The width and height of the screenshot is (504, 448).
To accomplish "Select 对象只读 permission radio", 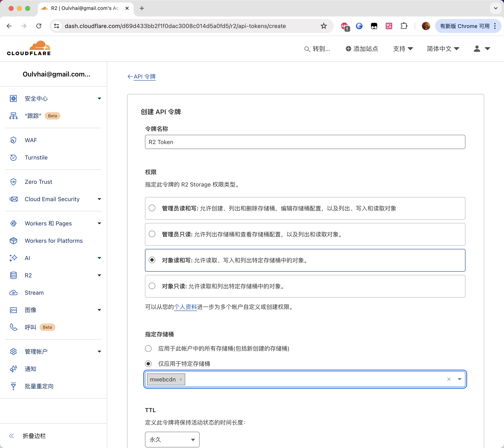I will (x=152, y=286).
